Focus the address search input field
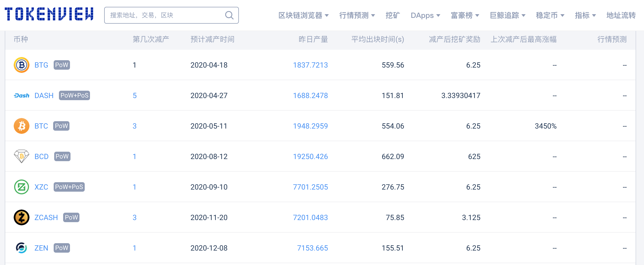 172,15
